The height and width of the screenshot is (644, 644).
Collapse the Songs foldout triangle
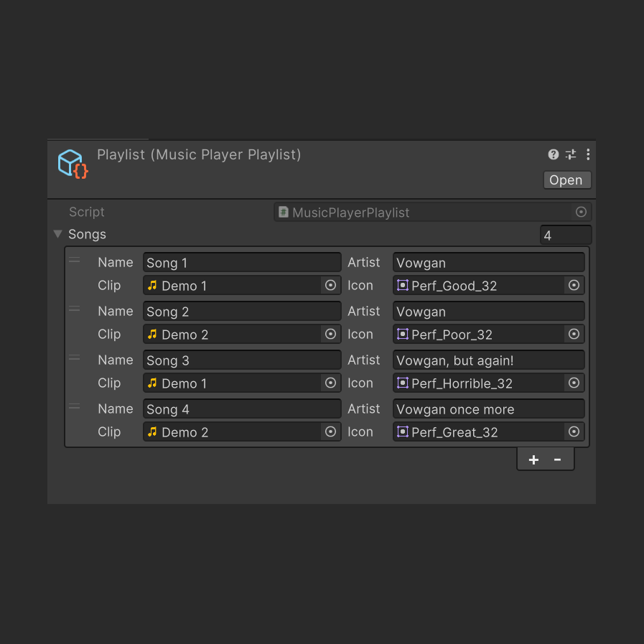57,234
